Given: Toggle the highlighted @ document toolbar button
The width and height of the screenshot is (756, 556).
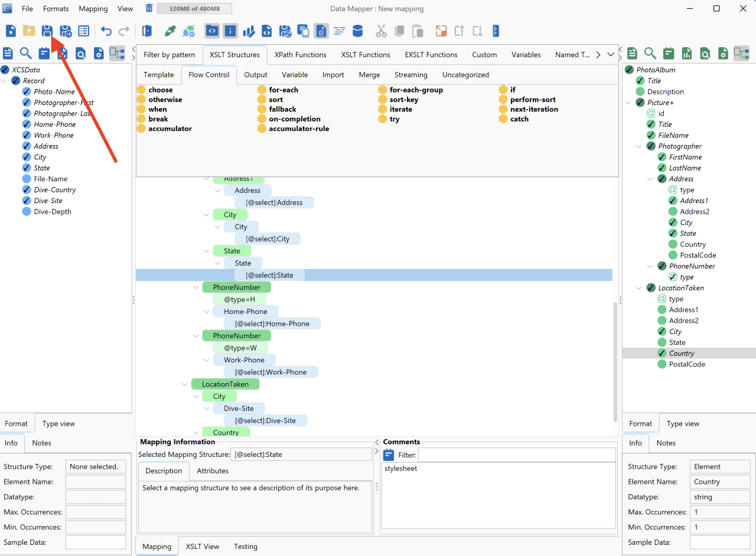Looking at the screenshot, I should coord(321,31).
